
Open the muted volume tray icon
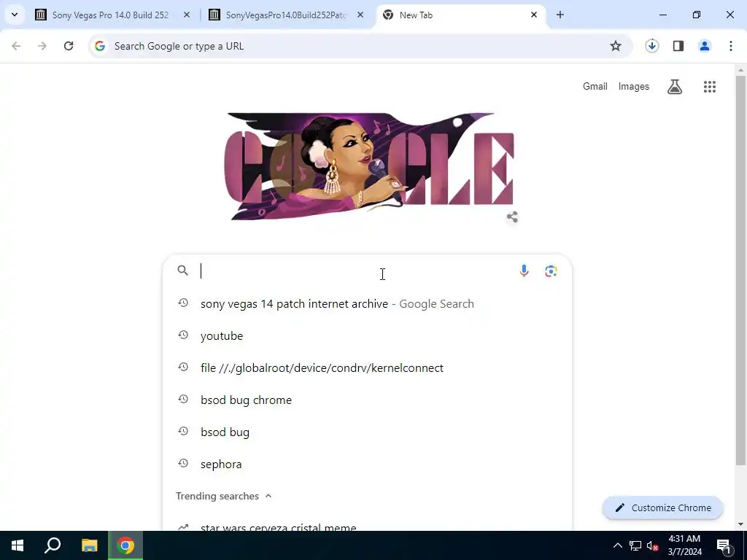[x=653, y=545]
